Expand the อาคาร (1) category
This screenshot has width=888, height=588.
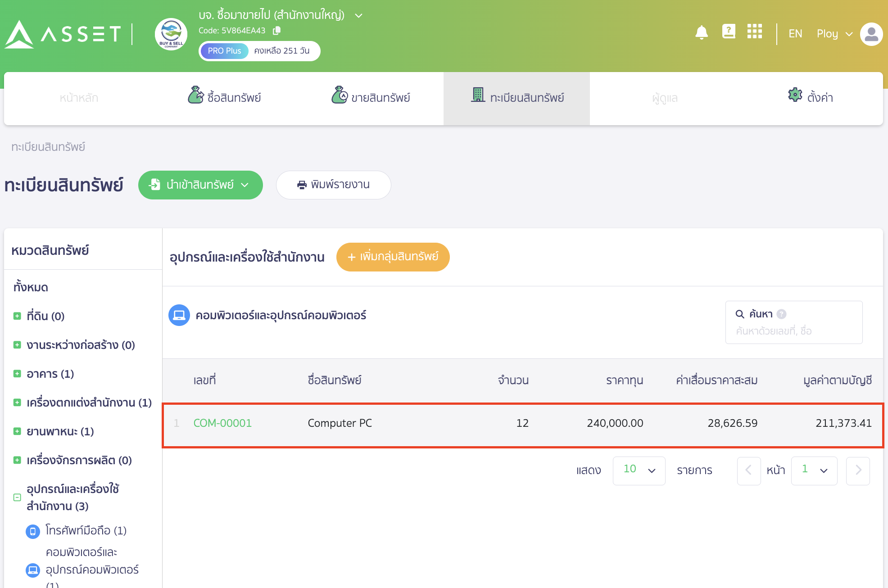17,374
